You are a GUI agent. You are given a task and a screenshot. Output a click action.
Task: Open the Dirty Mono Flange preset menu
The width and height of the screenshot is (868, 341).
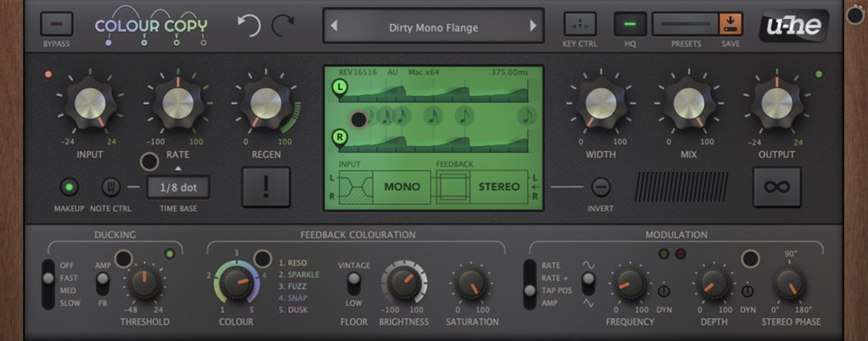433,27
